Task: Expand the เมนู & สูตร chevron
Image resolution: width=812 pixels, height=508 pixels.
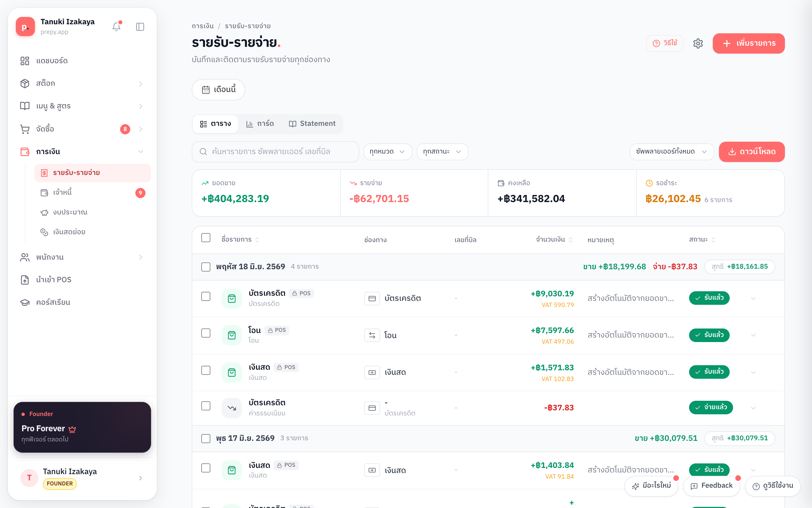Action: point(141,106)
